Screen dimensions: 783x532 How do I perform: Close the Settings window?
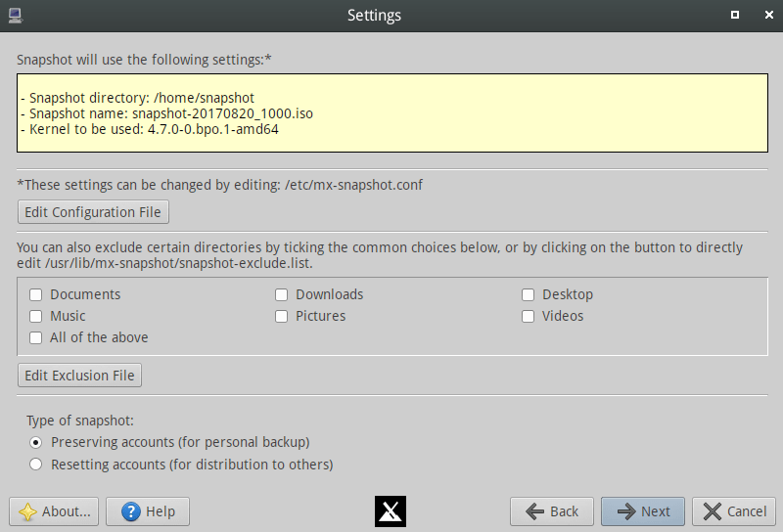[769, 15]
